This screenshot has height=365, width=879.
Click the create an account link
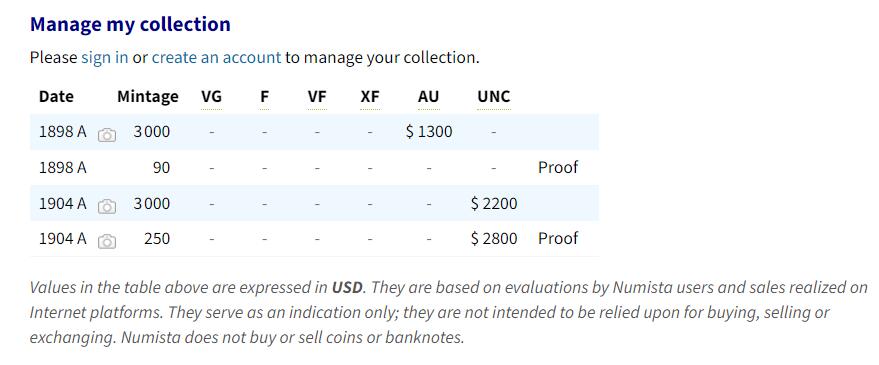tap(216, 57)
